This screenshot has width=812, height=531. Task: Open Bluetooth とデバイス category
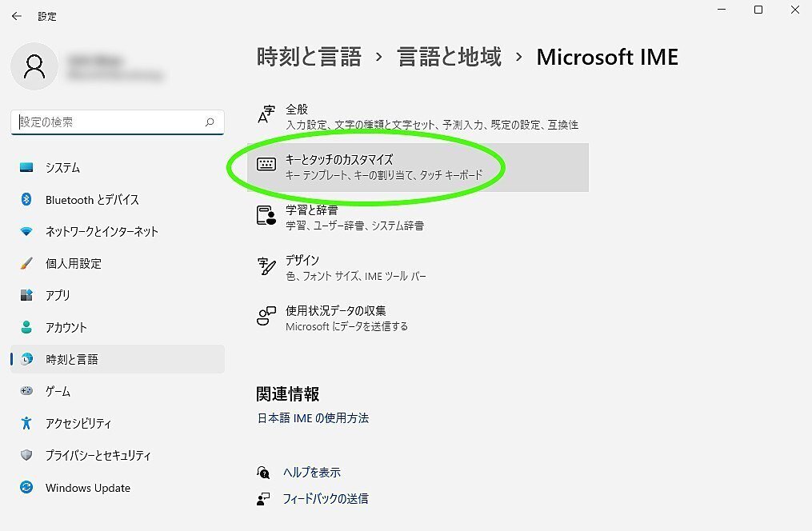pyautogui.click(x=118, y=199)
